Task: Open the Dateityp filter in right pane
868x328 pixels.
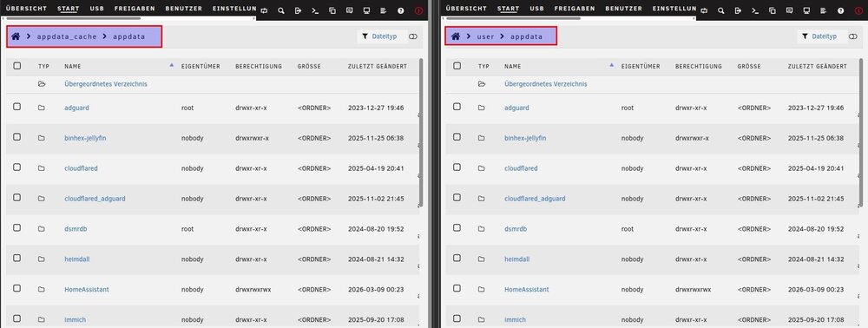Action: click(821, 36)
